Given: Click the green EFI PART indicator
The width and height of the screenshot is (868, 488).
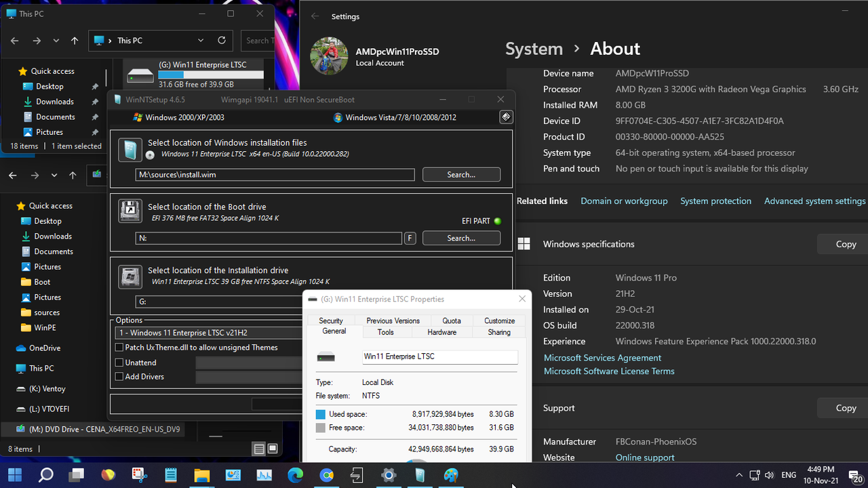Looking at the screenshot, I should (497, 221).
